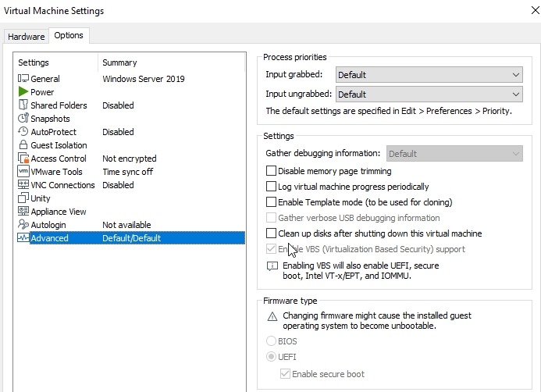Switch to the Hardware tab
Image resolution: width=541 pixels, height=392 pixels.
click(27, 37)
